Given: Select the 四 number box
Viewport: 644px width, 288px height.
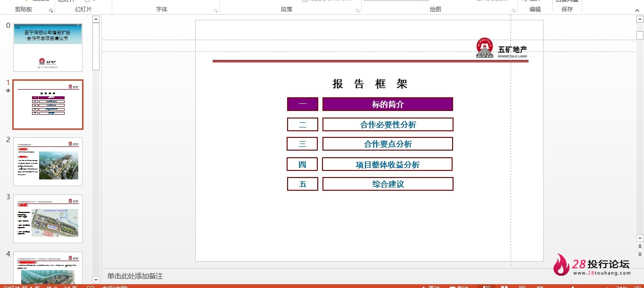Looking at the screenshot, I should [302, 164].
